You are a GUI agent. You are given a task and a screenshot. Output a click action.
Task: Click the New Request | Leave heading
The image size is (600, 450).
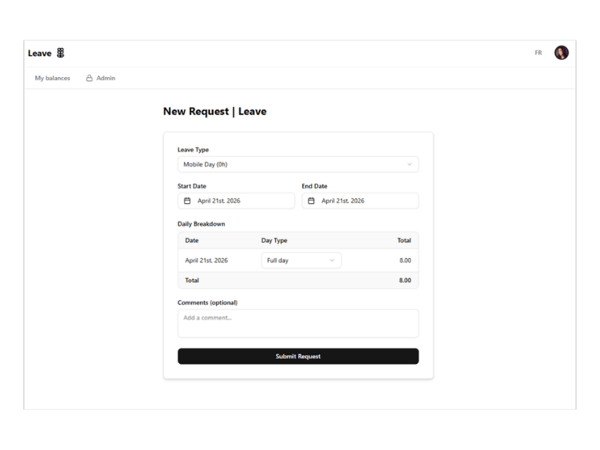click(215, 111)
